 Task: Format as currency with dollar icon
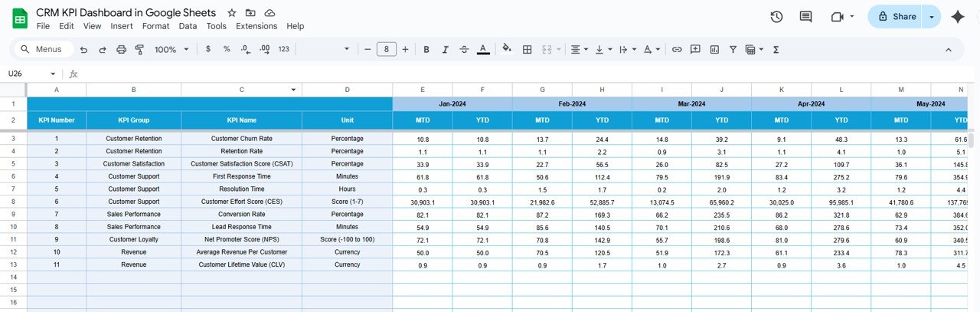click(208, 49)
